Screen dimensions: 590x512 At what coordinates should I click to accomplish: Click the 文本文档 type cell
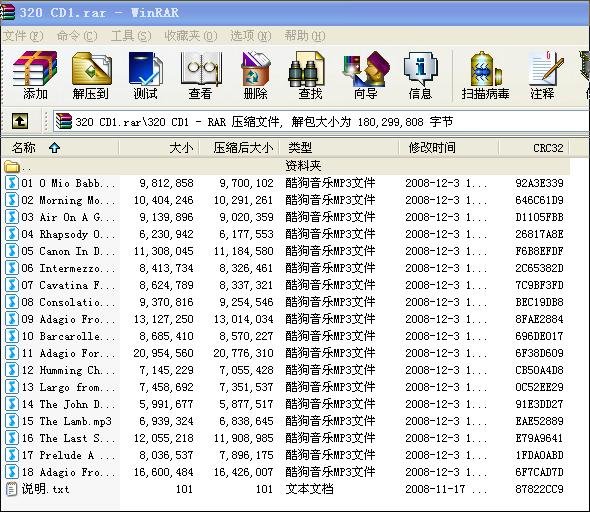click(x=309, y=489)
